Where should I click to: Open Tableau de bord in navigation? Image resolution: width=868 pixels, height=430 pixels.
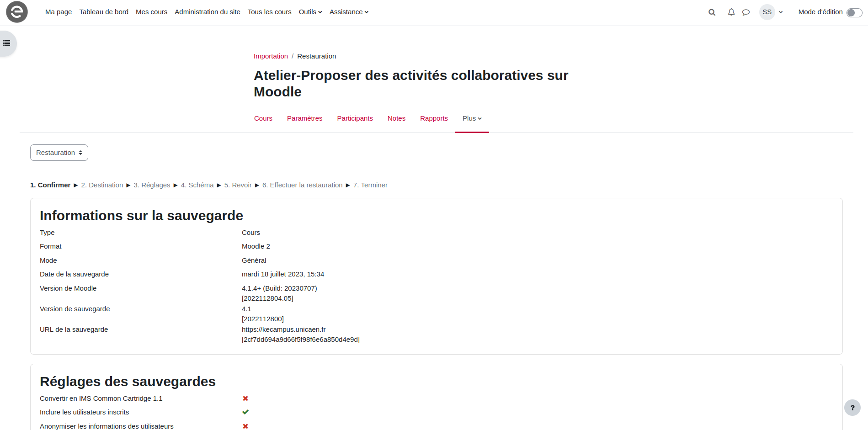tap(104, 12)
